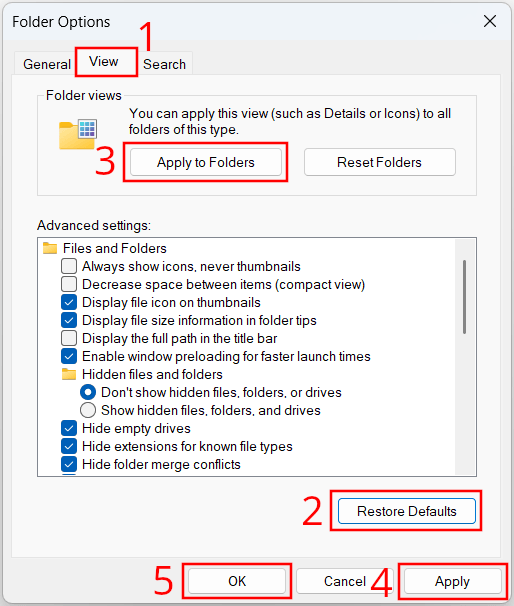Screen dimensions: 514x606
Task: Click the Files and Folders folder icon
Action: (x=50, y=248)
